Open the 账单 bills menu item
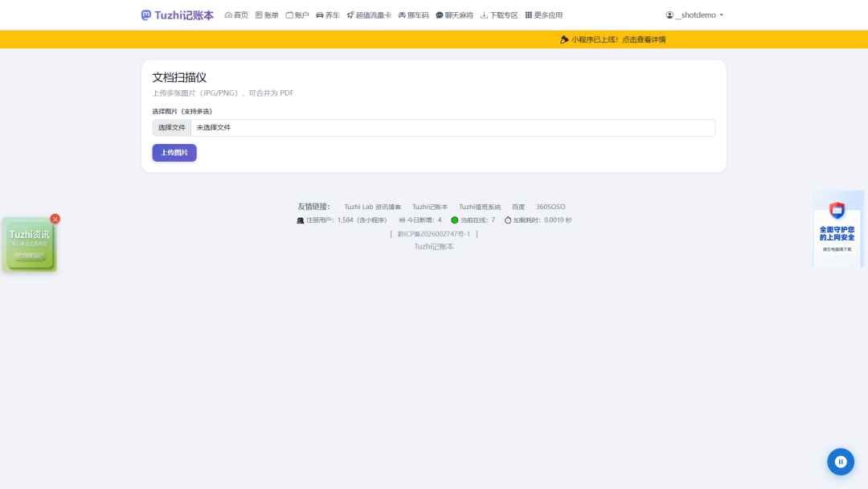Screen dimensions: 868x489 point(267,15)
